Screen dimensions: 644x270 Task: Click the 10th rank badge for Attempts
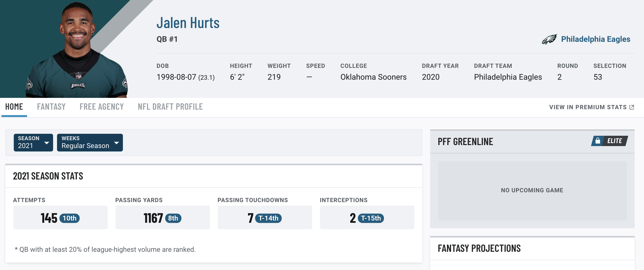point(70,218)
